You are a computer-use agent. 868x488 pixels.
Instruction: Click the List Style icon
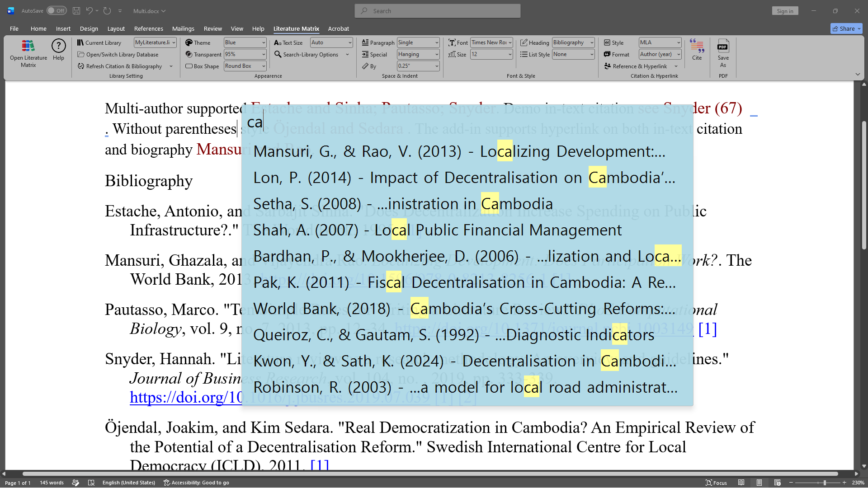pos(524,54)
